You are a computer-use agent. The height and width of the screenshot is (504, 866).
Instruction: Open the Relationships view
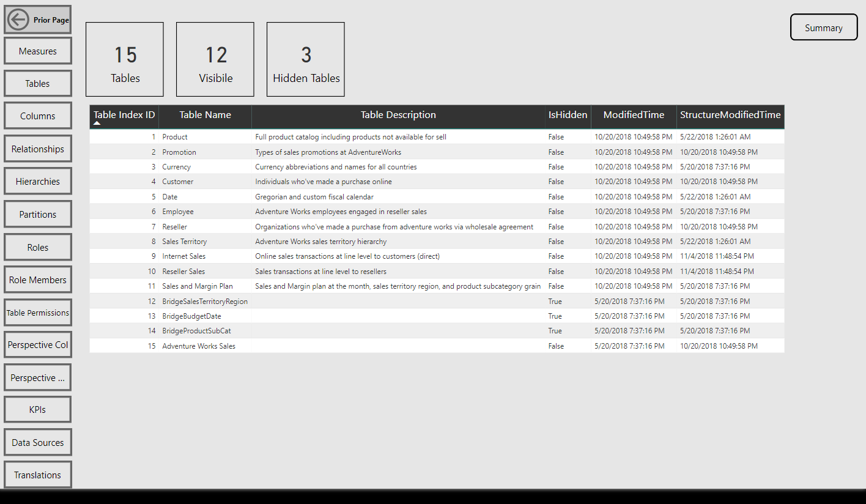37,148
